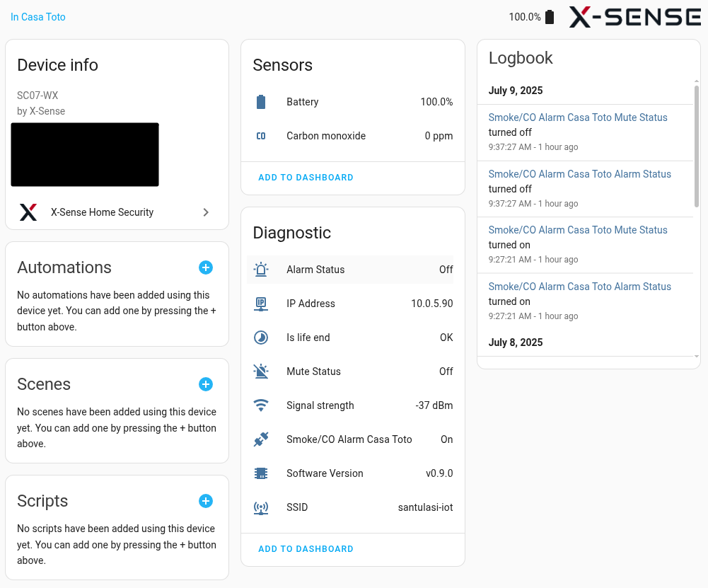Click the Carbon monoxide CO icon
This screenshot has height=588, width=708.
(x=261, y=136)
